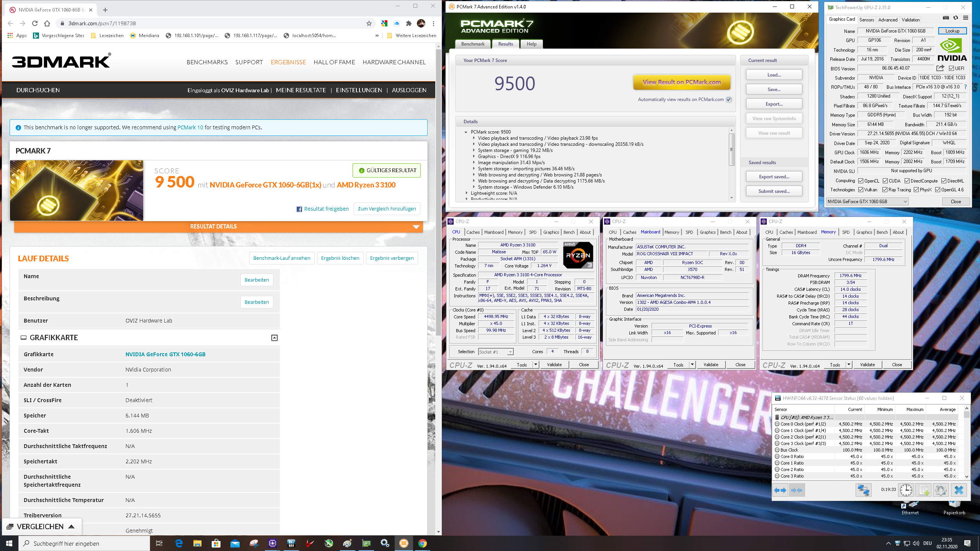Viewport: 980px width, 551px height.
Task: Toggle CUDA checkbox in GPU-Z
Action: (x=885, y=181)
